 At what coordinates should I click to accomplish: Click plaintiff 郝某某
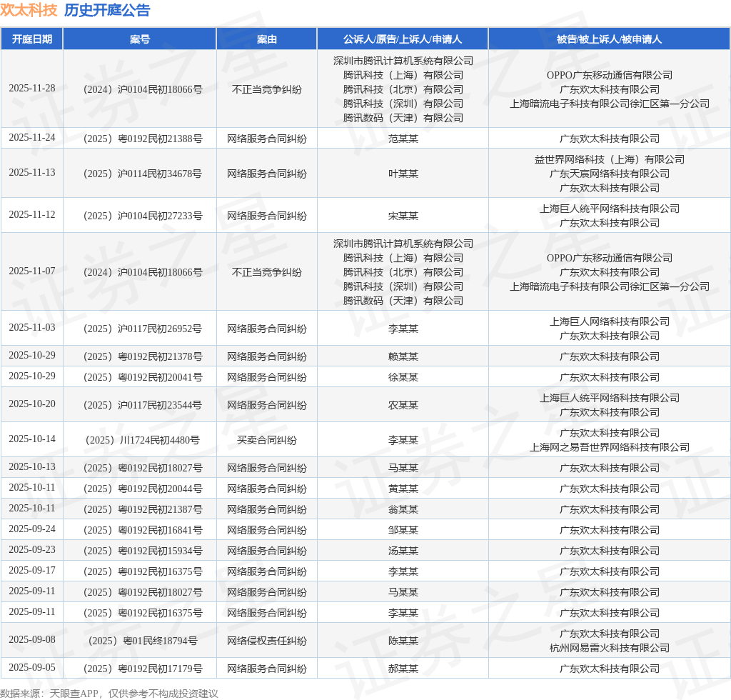pos(403,669)
